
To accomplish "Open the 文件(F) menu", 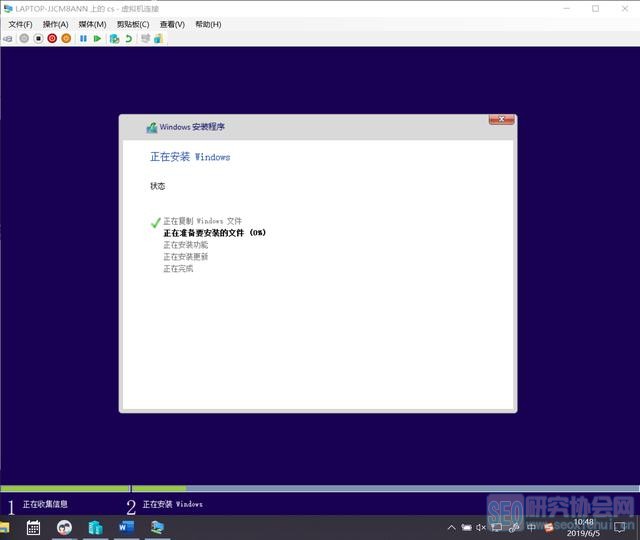I will 20,24.
